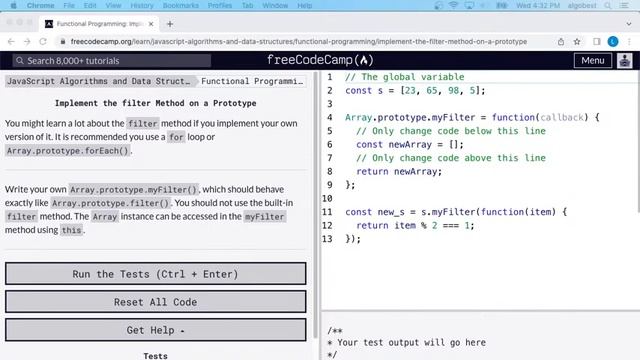Open a new browser tab

pyautogui.click(x=170, y=24)
